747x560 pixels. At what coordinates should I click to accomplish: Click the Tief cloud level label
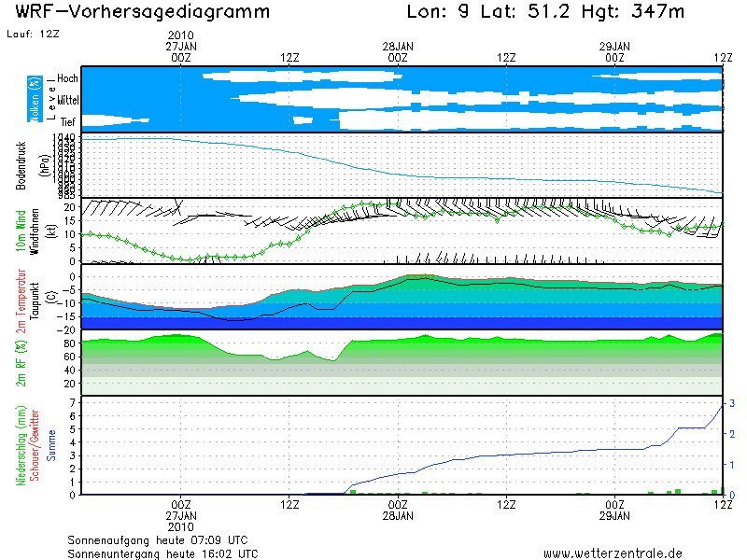[x=68, y=121]
